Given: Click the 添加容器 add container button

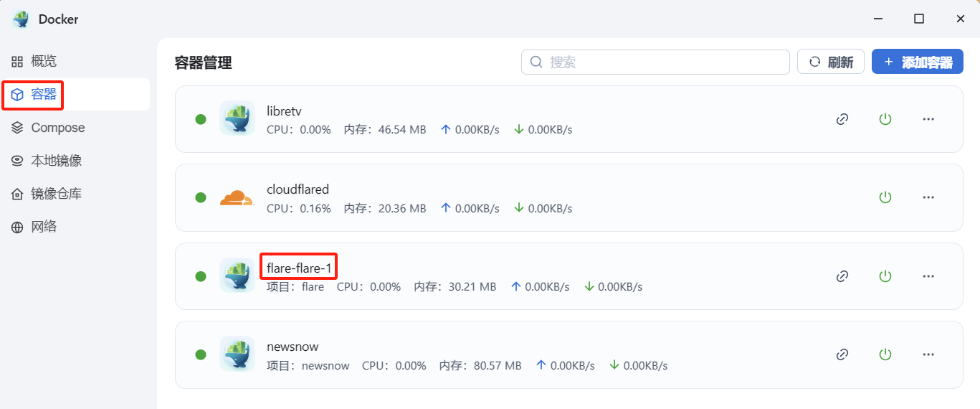Looking at the screenshot, I should (917, 62).
